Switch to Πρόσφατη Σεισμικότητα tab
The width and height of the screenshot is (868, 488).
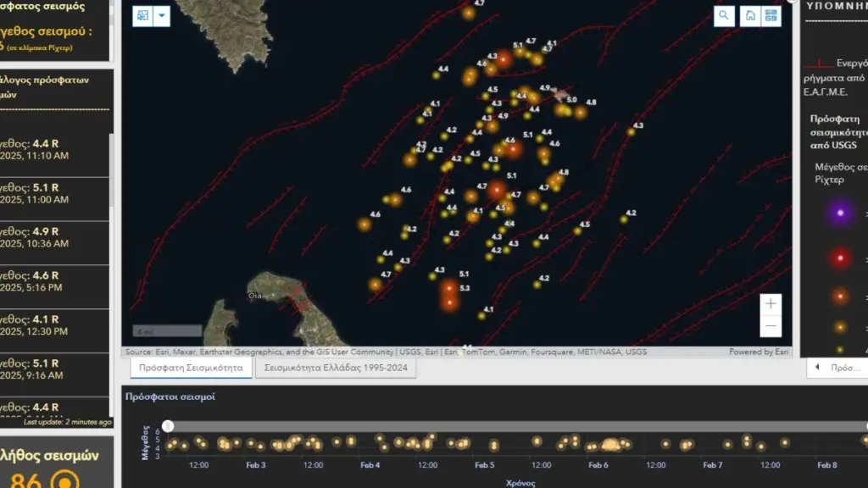(x=191, y=368)
